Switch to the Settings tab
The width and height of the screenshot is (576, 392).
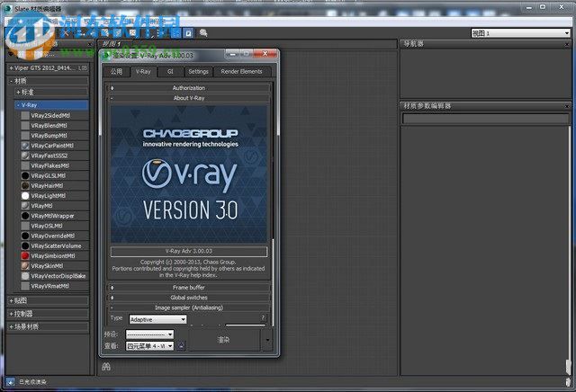click(198, 72)
